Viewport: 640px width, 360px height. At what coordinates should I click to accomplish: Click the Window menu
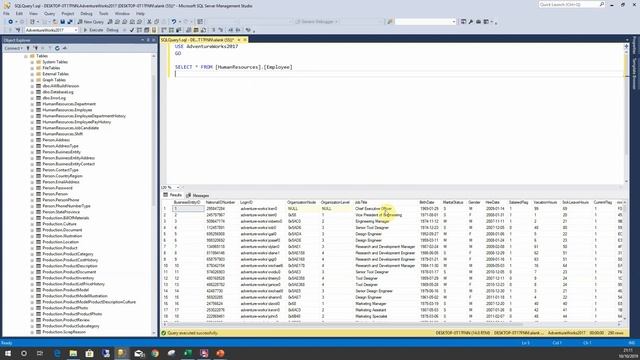[122, 13]
